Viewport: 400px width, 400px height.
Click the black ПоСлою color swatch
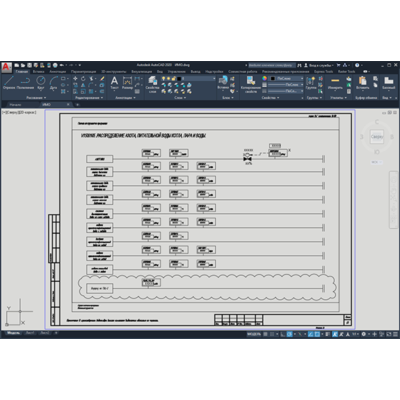click(x=272, y=78)
